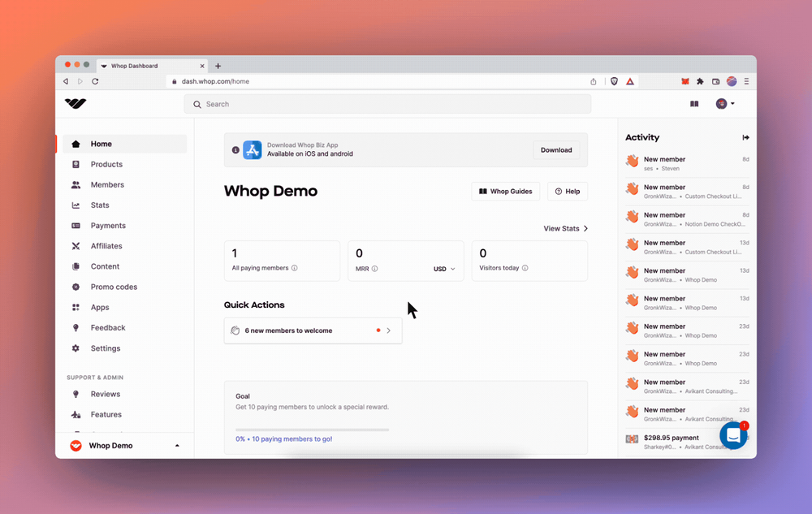Open View Stats link
This screenshot has height=514, width=812.
[x=564, y=228]
